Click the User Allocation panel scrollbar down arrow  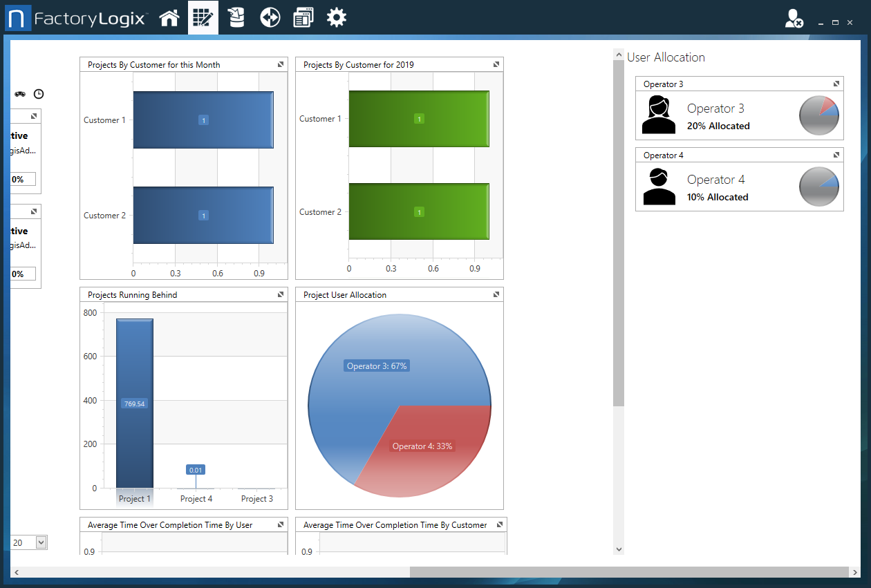click(618, 549)
